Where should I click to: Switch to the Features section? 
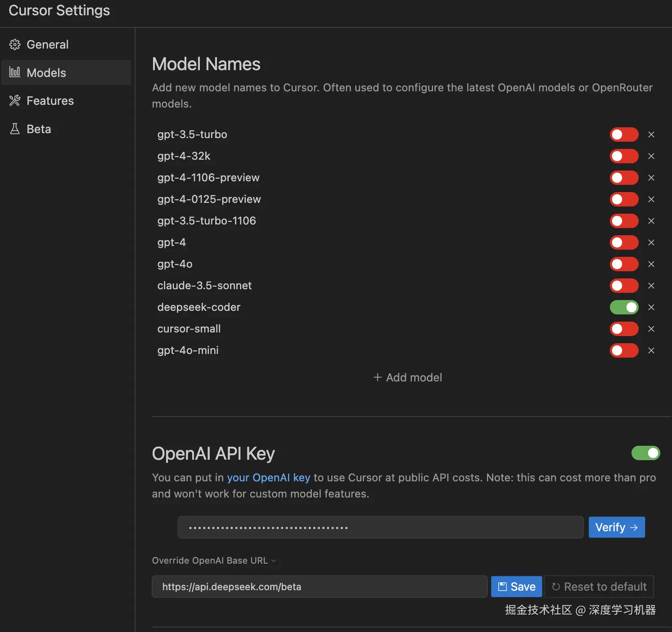(50, 101)
